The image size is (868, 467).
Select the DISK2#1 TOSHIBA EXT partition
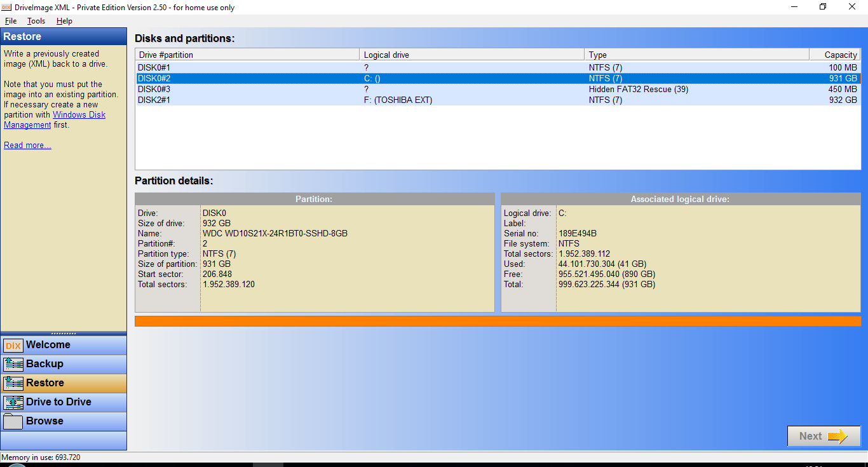point(498,100)
